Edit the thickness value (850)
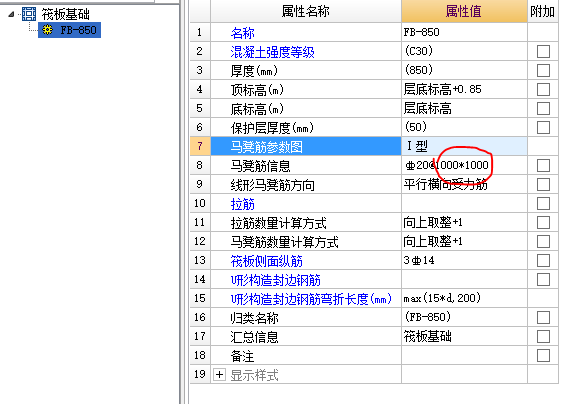Image resolution: width=569 pixels, height=404 pixels. (x=464, y=70)
